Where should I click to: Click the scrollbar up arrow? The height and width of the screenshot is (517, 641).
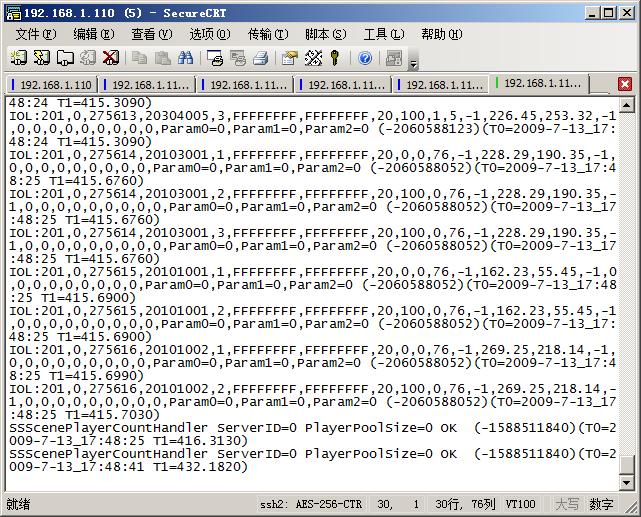[x=627, y=105]
